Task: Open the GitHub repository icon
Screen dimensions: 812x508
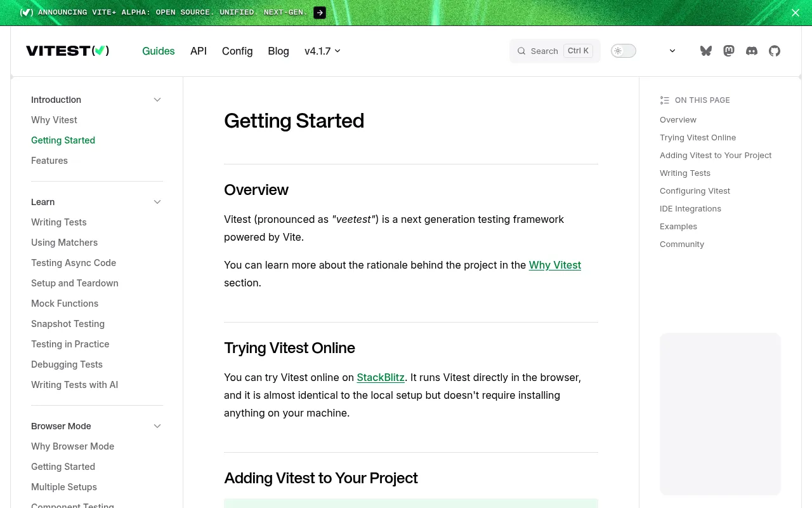Action: 775,51
